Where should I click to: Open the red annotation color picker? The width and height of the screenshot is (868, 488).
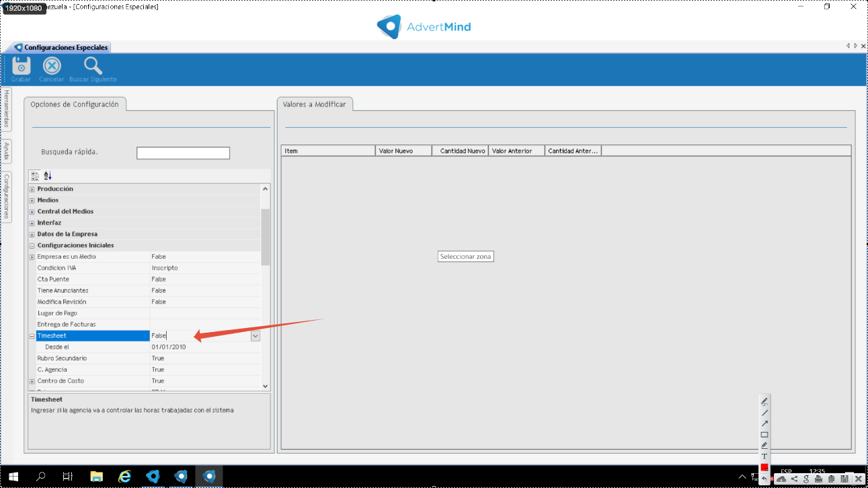pyautogui.click(x=764, y=467)
